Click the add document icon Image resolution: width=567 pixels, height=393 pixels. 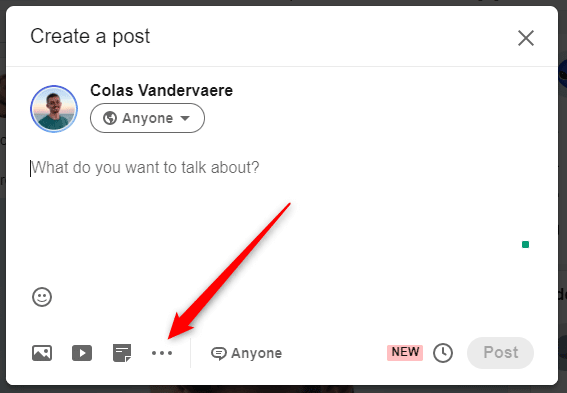[122, 353]
